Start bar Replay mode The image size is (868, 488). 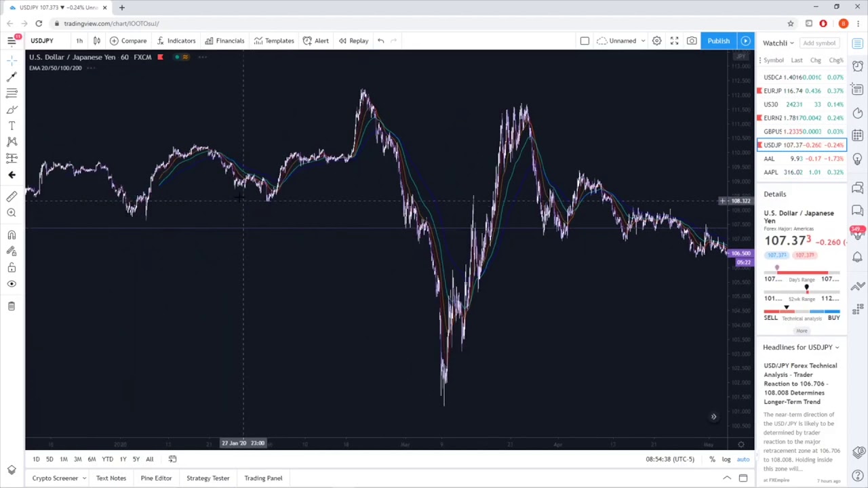pos(353,41)
